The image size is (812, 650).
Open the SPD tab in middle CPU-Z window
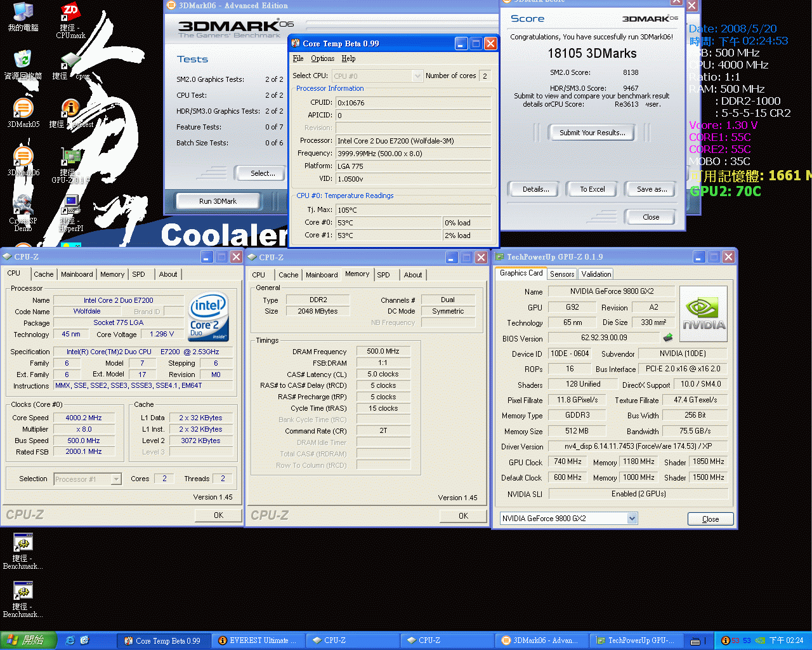tap(383, 275)
